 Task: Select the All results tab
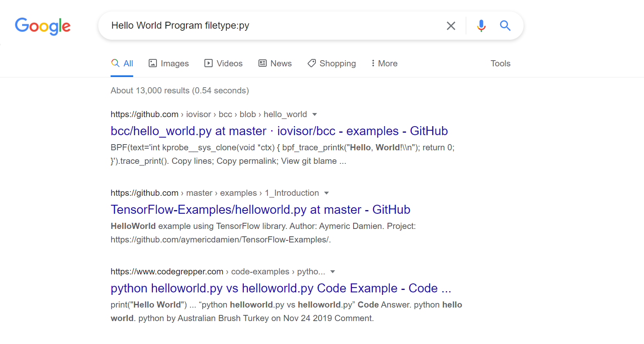122,63
